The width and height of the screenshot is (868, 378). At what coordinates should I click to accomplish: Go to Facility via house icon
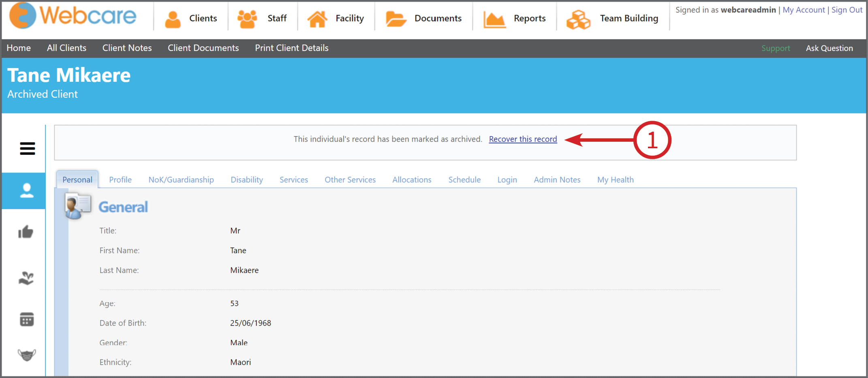[336, 19]
